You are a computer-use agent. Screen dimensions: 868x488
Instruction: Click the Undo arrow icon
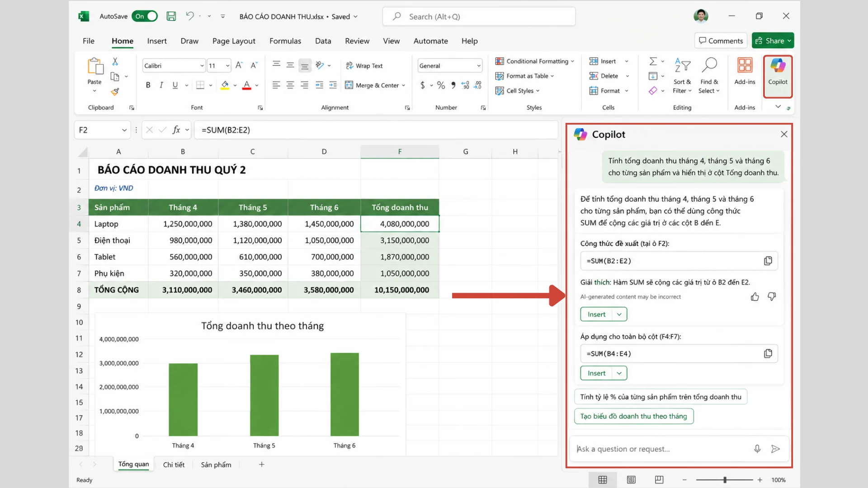coord(190,16)
